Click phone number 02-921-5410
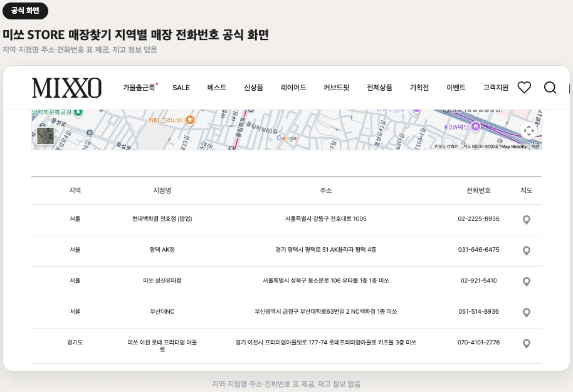 pos(478,281)
